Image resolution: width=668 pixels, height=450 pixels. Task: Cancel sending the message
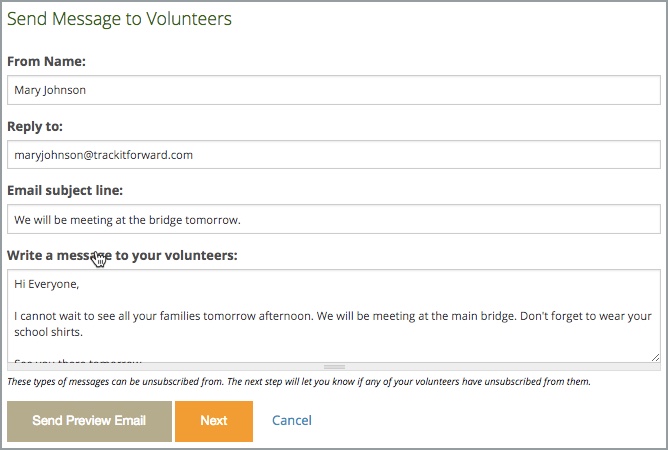pyautogui.click(x=292, y=421)
